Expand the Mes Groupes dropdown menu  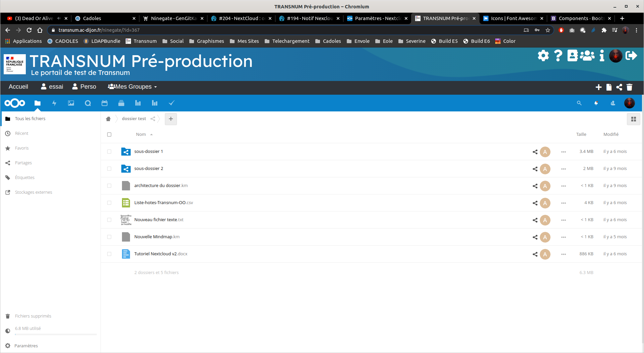pyautogui.click(x=132, y=87)
